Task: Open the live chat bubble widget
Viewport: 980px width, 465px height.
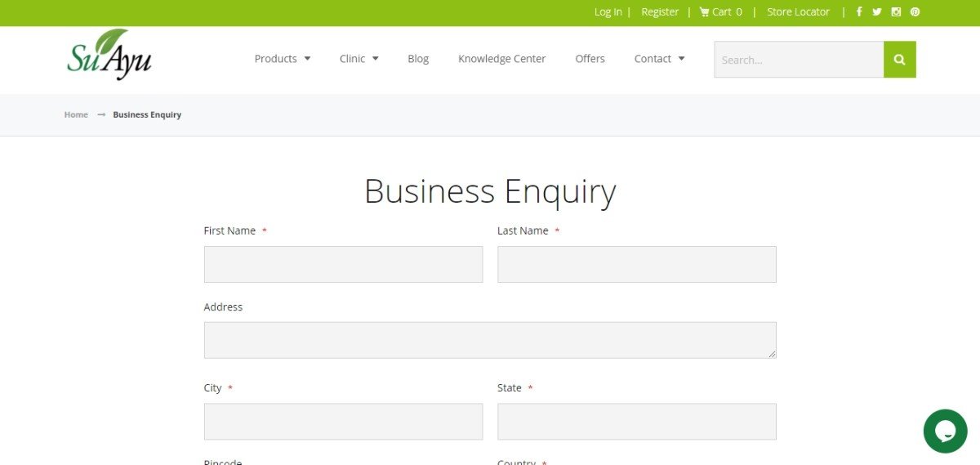Action: pyautogui.click(x=945, y=431)
